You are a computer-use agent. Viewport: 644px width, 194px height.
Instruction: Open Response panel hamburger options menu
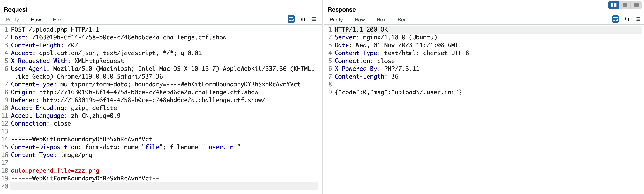pos(638,19)
